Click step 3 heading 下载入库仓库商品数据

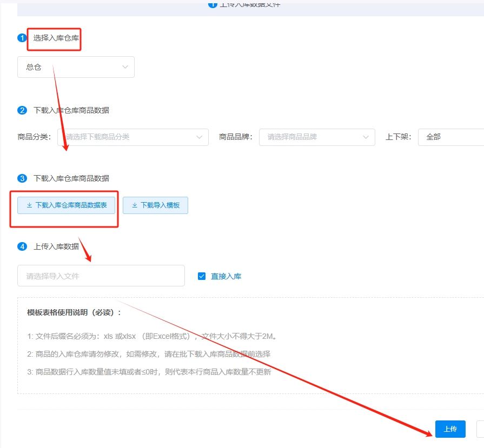[x=71, y=178]
